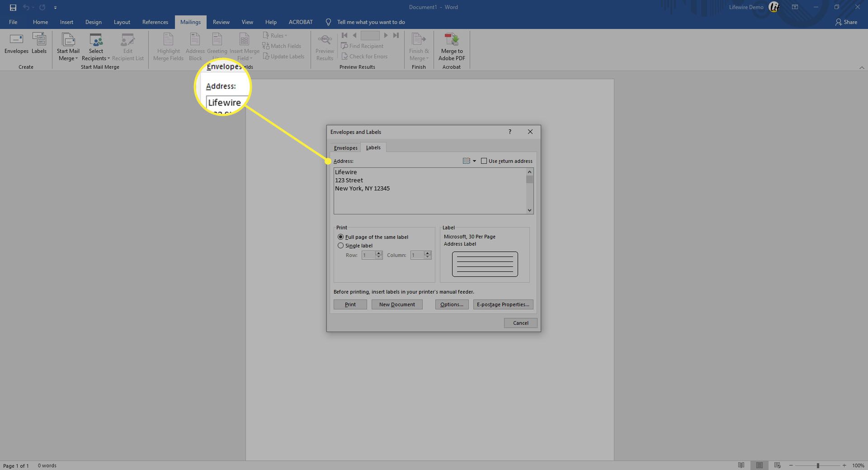Viewport: 868px width, 470px height.
Task: Switch to the Design tab
Action: [94, 22]
